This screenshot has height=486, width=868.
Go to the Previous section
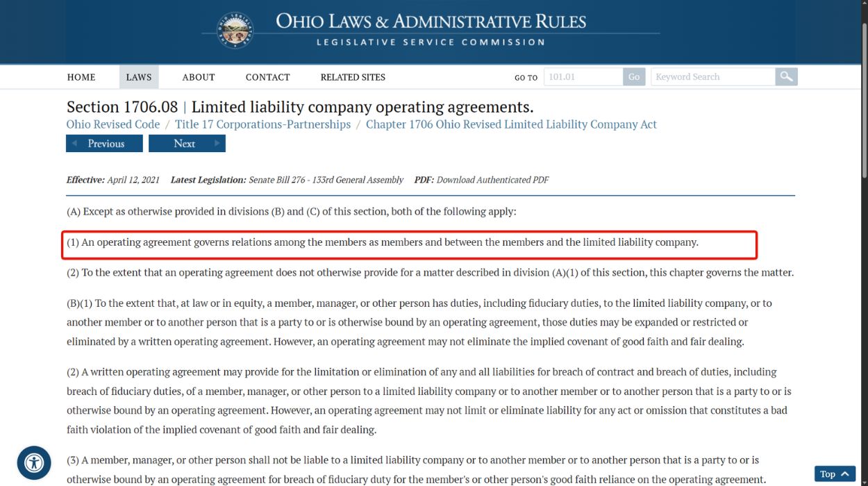pyautogui.click(x=105, y=144)
